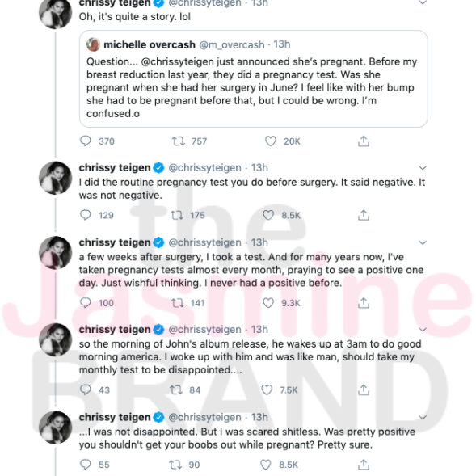Image resolution: width=476 pixels, height=476 pixels.
Task: Open the @m_overcash profile handle
Action: pyautogui.click(x=232, y=45)
